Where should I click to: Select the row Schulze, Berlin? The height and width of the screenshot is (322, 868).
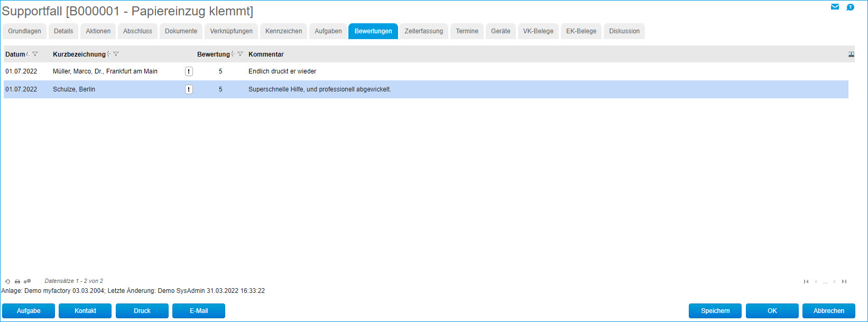tap(426, 89)
